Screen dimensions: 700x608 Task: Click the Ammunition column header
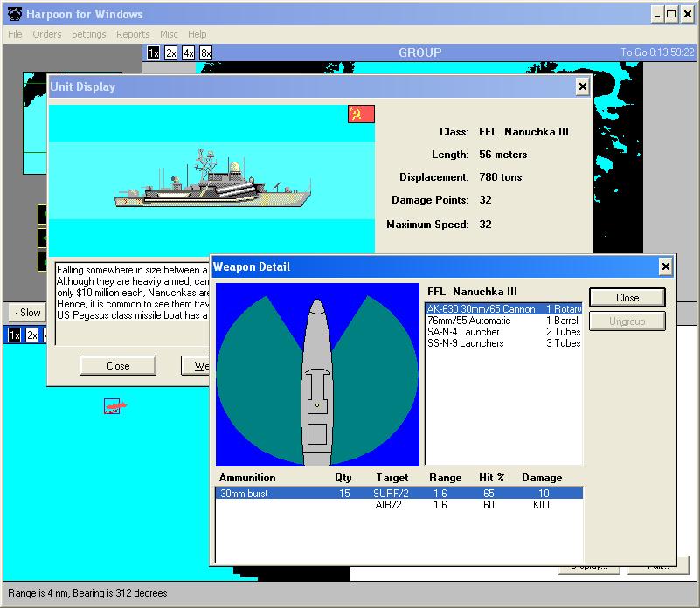(246, 478)
